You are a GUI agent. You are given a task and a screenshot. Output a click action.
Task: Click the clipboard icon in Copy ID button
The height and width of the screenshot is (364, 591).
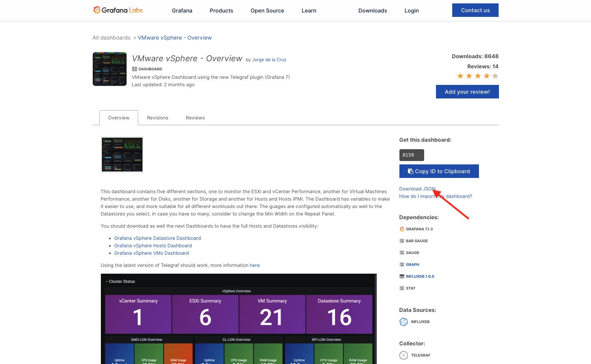pos(411,171)
